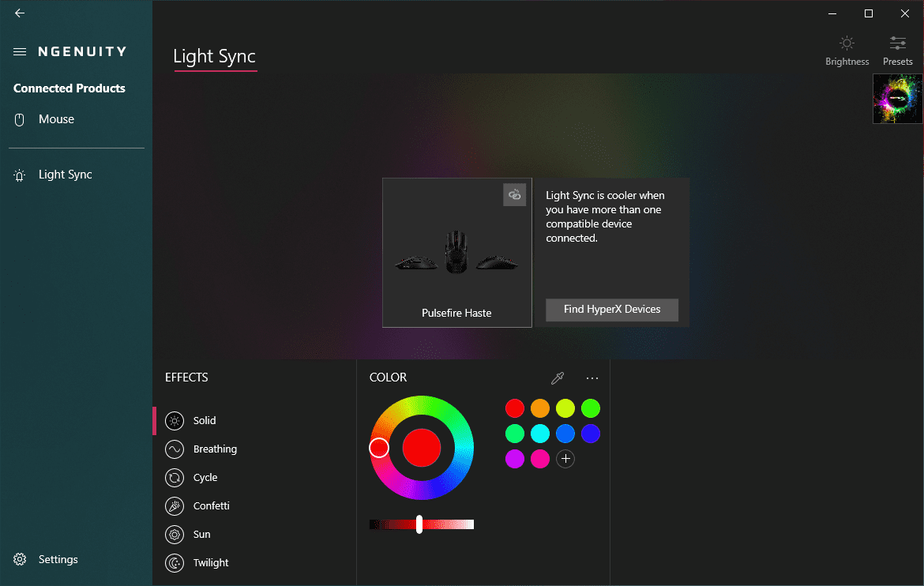Image resolution: width=924 pixels, height=586 pixels.
Task: Click the Find HyperX Devices button
Action: coord(612,310)
